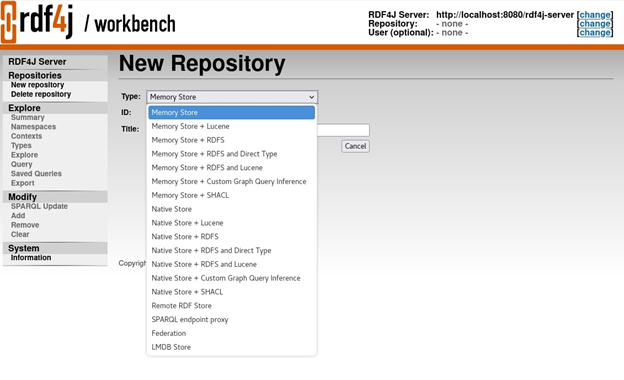
Task: Click the http://localhost:8080/rdf4j-server URL text
Action: pos(505,15)
